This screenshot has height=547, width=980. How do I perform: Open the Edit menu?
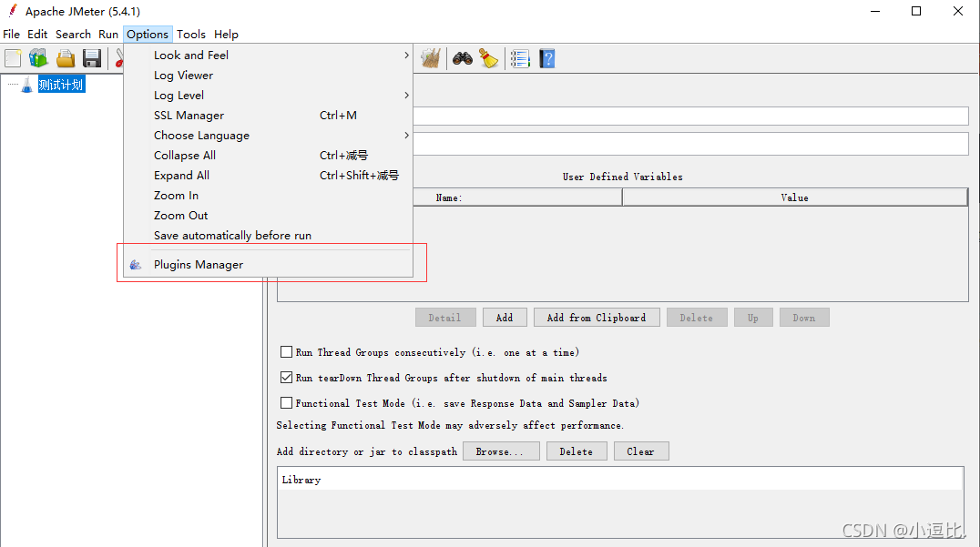[37, 35]
